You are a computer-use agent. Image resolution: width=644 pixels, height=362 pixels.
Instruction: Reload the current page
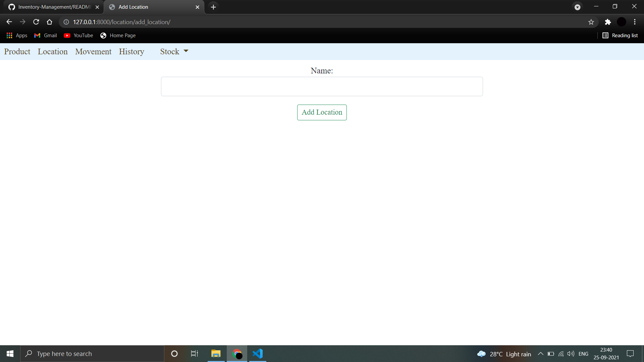point(36,22)
